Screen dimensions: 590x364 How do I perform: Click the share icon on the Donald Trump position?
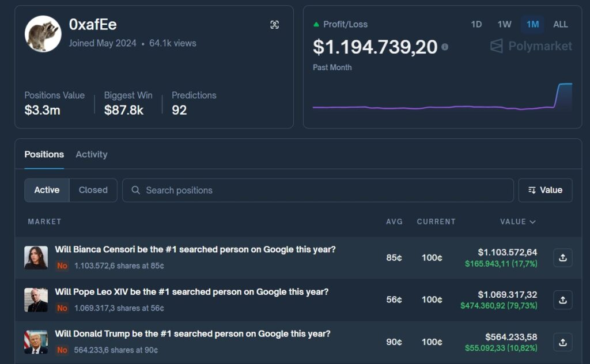tap(563, 342)
